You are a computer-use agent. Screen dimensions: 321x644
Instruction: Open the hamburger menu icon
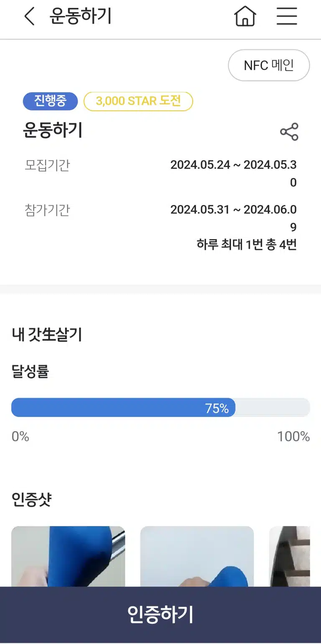coord(287,17)
